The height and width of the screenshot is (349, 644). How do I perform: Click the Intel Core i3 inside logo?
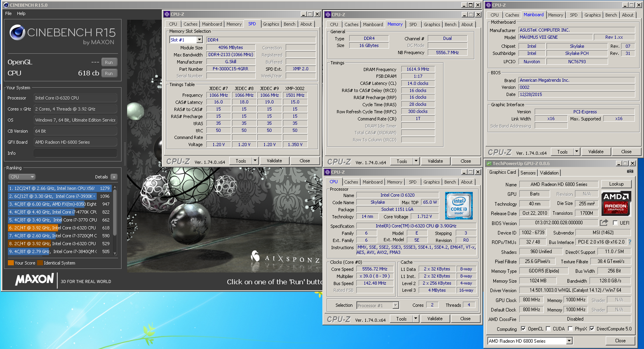click(459, 205)
